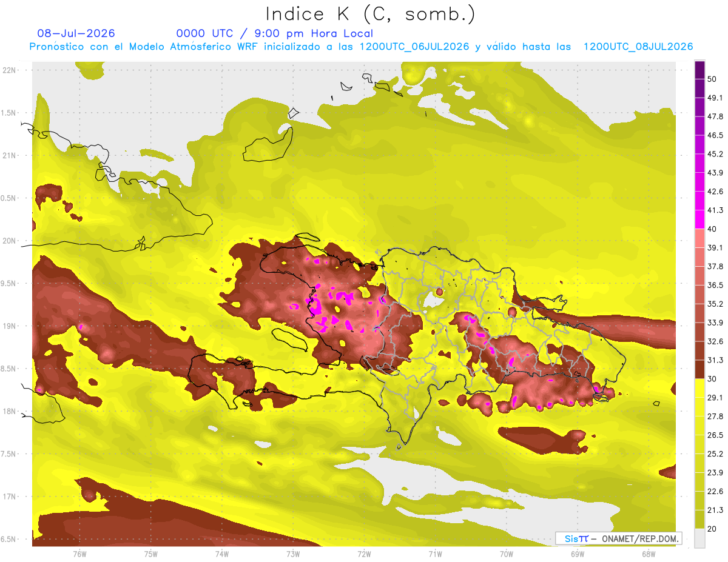Click the chart title "Indice K (C, somb.)"
The image size is (728, 562).
tap(370, 14)
